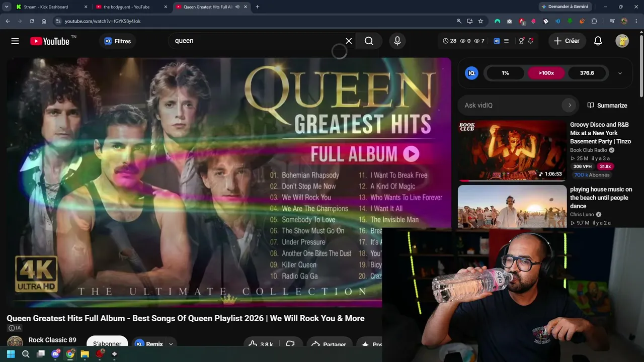Screen dimensions: 644x362
Task: Go back to the previous page
Action: (8, 21)
